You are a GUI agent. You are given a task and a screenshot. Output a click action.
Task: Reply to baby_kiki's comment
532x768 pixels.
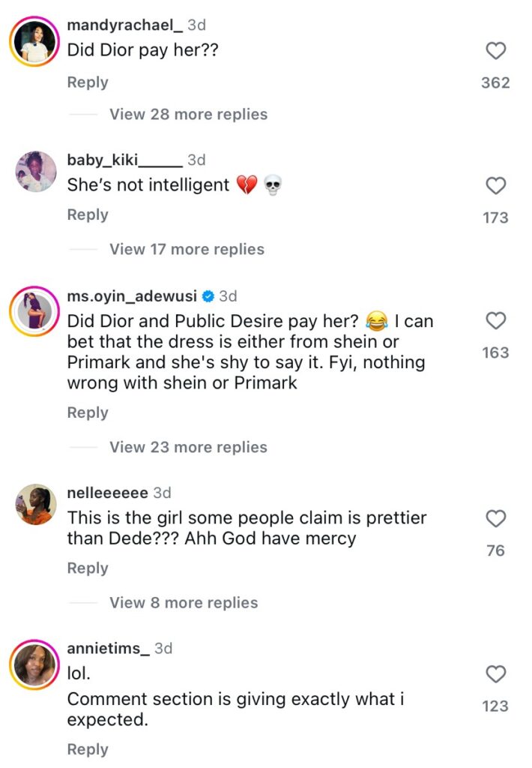[x=88, y=214]
